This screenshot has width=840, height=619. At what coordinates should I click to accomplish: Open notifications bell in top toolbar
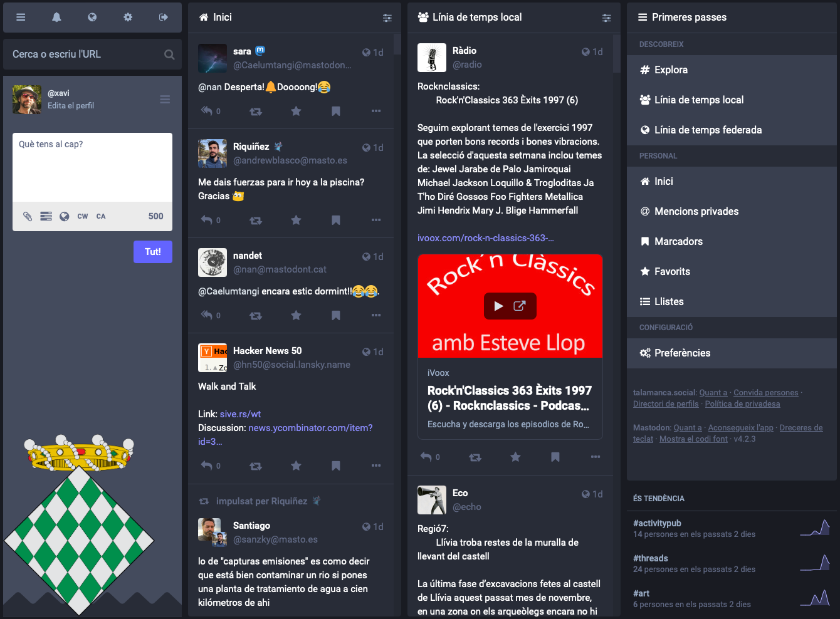pyautogui.click(x=56, y=18)
